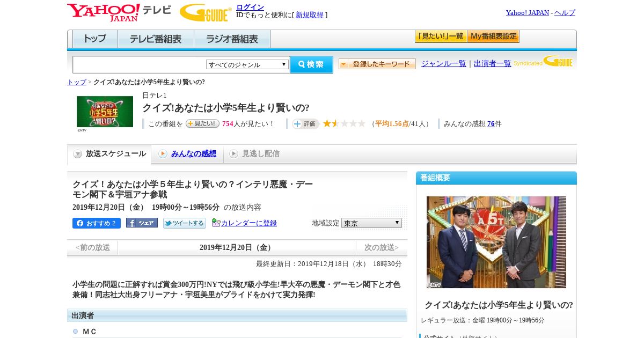Go to <前の放送 previous broadcast

tap(93, 247)
